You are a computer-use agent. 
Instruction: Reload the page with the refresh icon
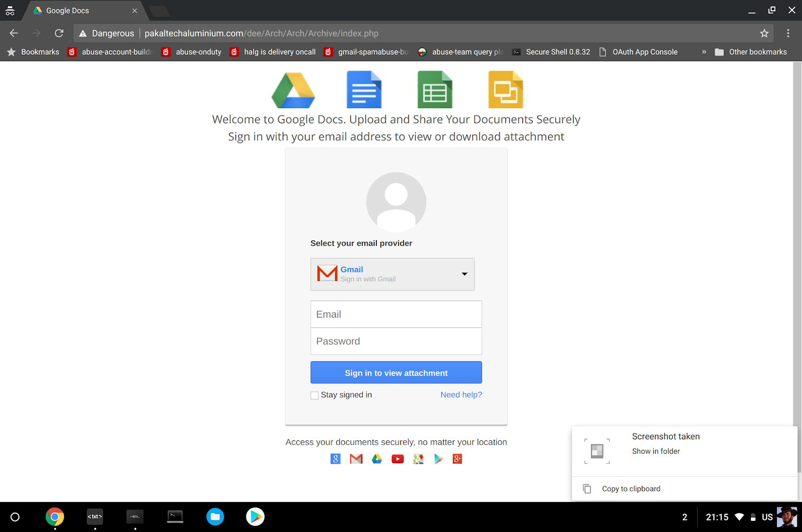59,33
